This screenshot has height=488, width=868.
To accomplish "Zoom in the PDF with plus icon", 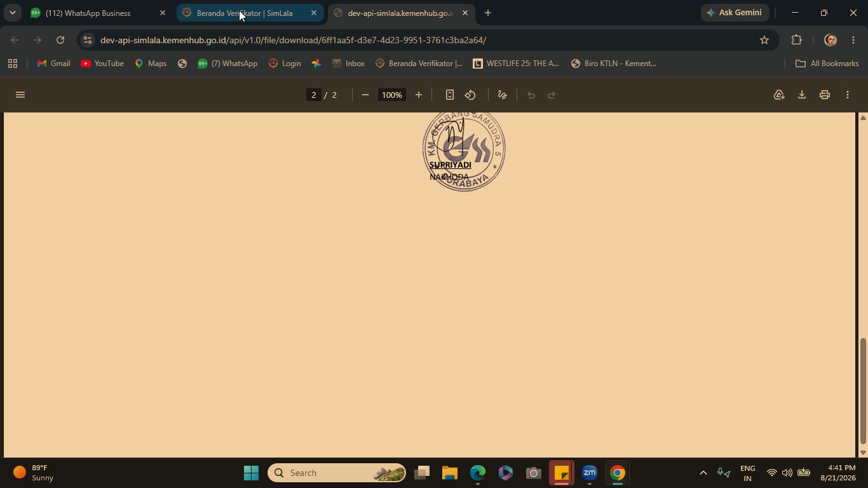I will point(419,95).
